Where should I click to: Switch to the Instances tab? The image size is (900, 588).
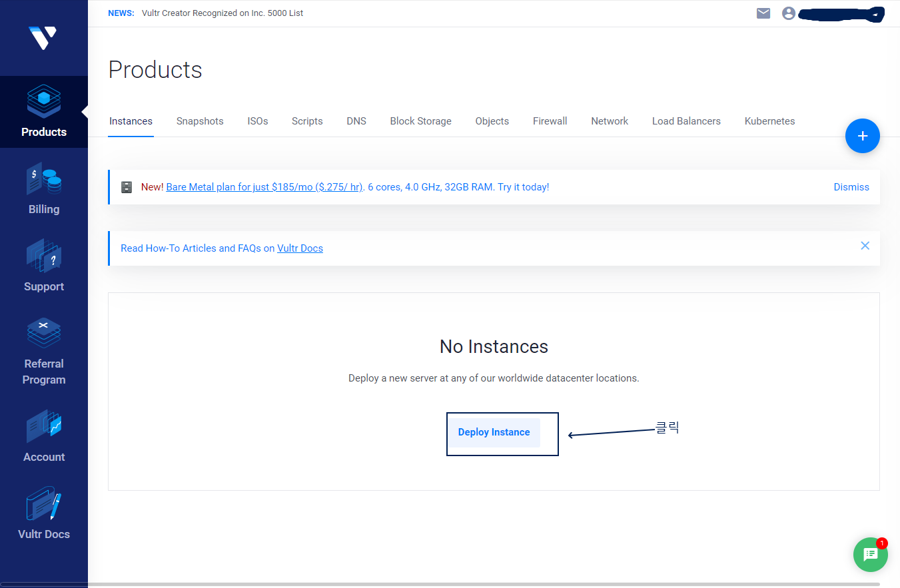point(131,121)
